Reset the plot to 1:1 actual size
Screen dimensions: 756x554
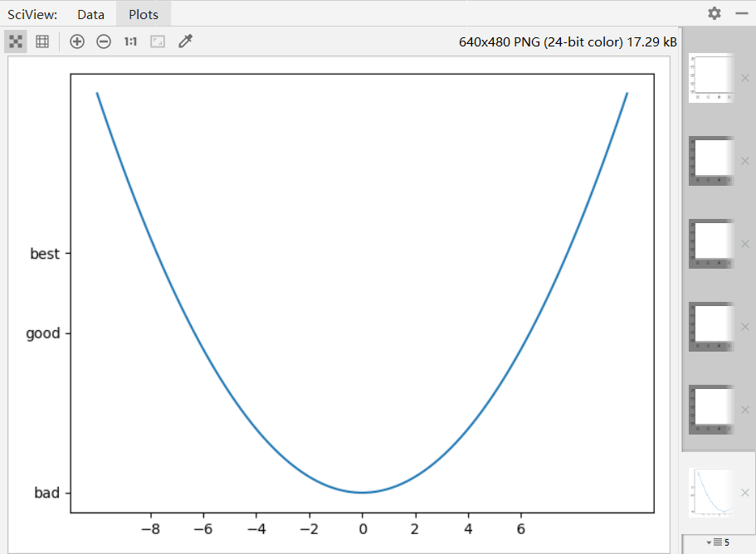129,41
